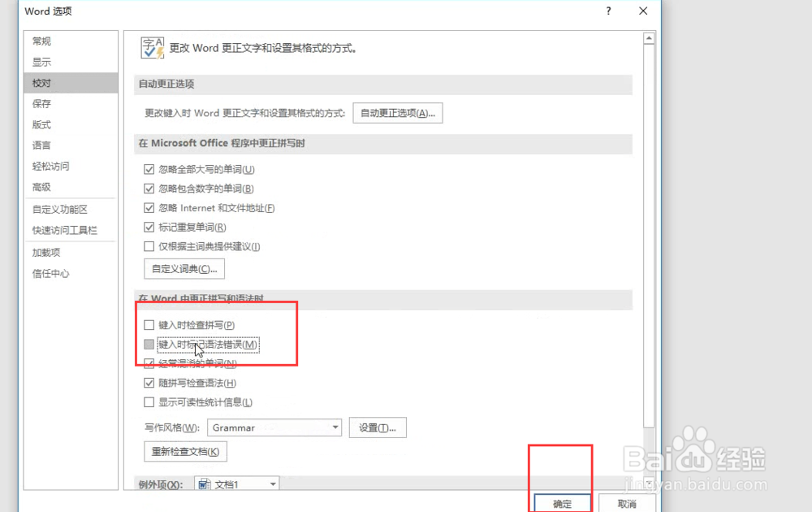Toggle 键入时标记语法错误 checkbox

149,344
